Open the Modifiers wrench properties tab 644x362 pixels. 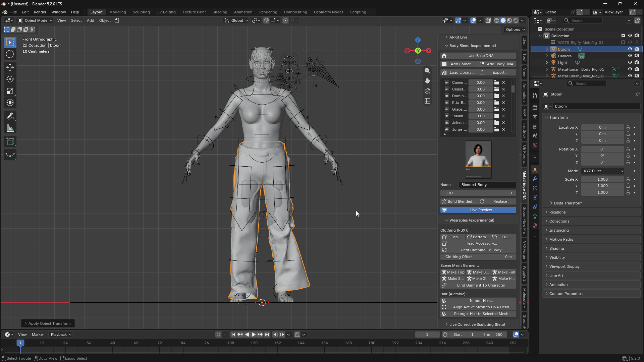pyautogui.click(x=535, y=179)
